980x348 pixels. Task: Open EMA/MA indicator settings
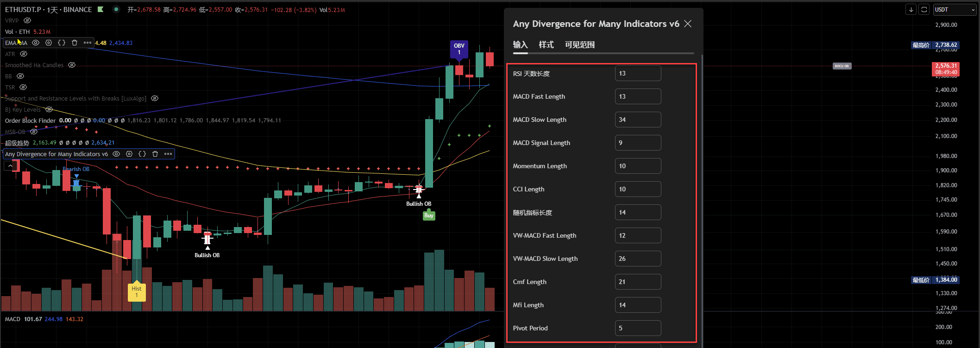49,43
